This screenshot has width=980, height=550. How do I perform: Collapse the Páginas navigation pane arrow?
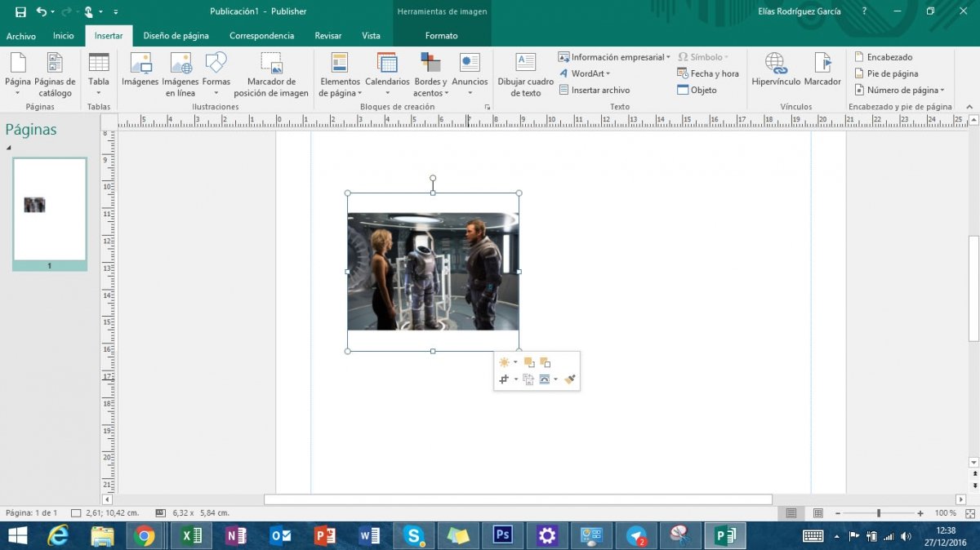point(9,148)
